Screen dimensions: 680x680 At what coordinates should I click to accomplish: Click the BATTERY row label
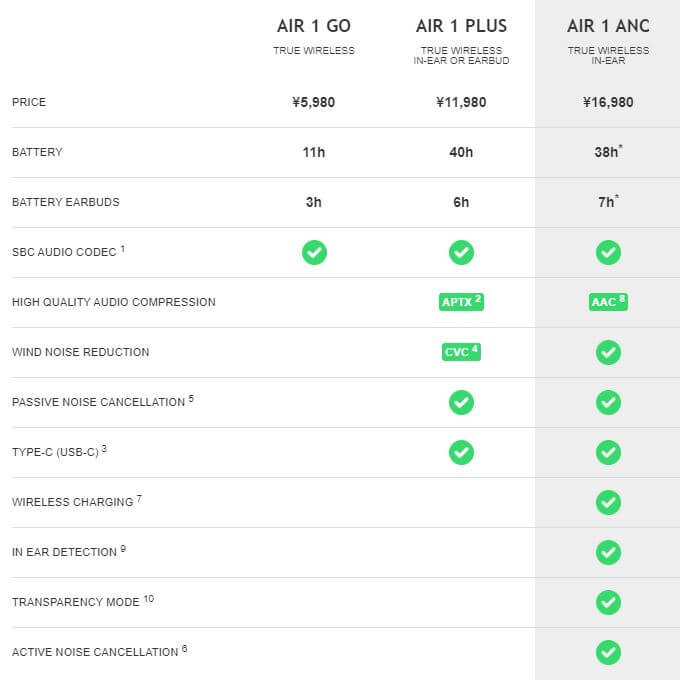coord(37,152)
